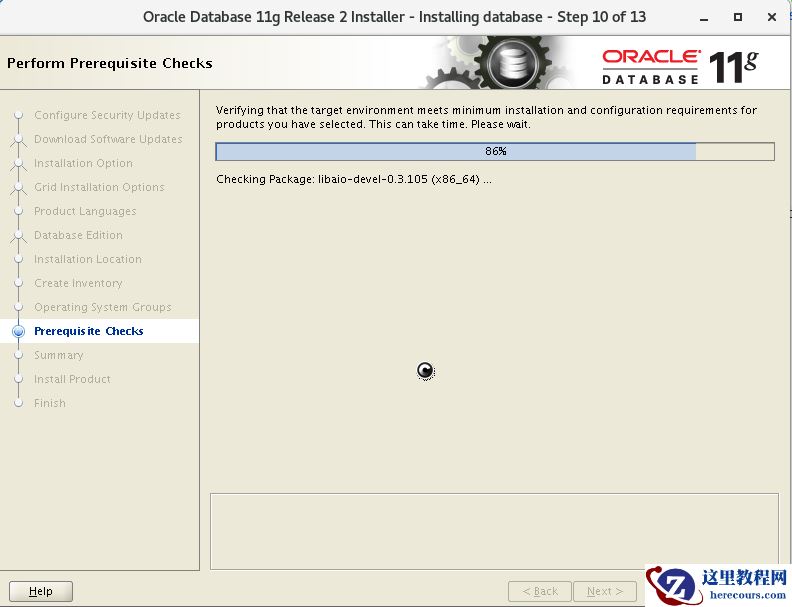This screenshot has height=607, width=792.
Task: Select the Prerequisite Checks step
Action: (x=89, y=331)
